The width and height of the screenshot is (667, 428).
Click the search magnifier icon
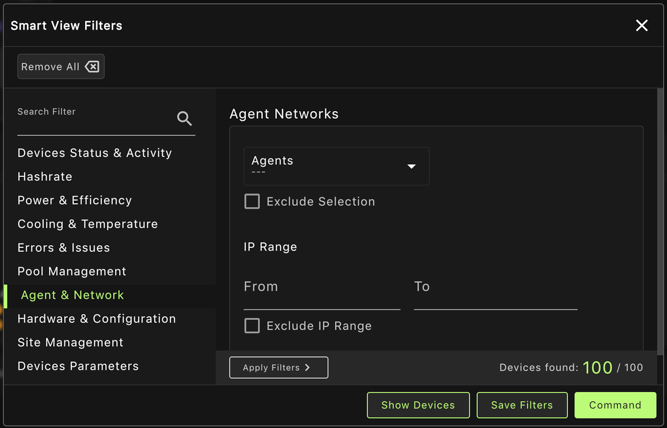(x=184, y=119)
